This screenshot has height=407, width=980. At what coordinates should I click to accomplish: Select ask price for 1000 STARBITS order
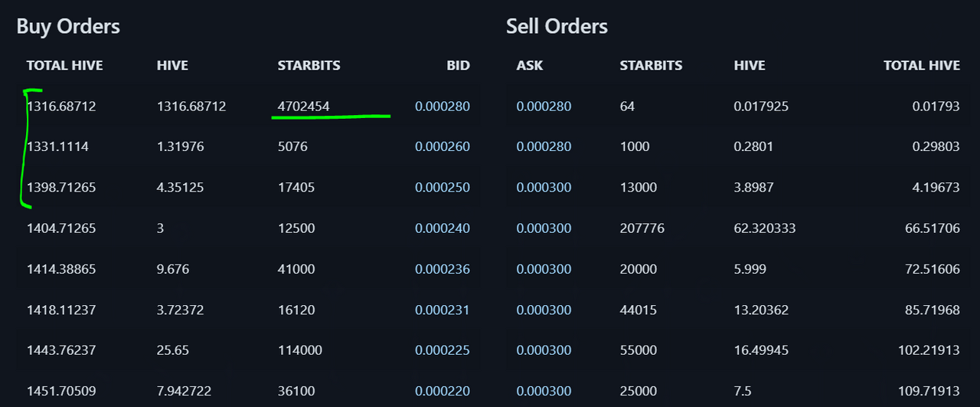[544, 146]
